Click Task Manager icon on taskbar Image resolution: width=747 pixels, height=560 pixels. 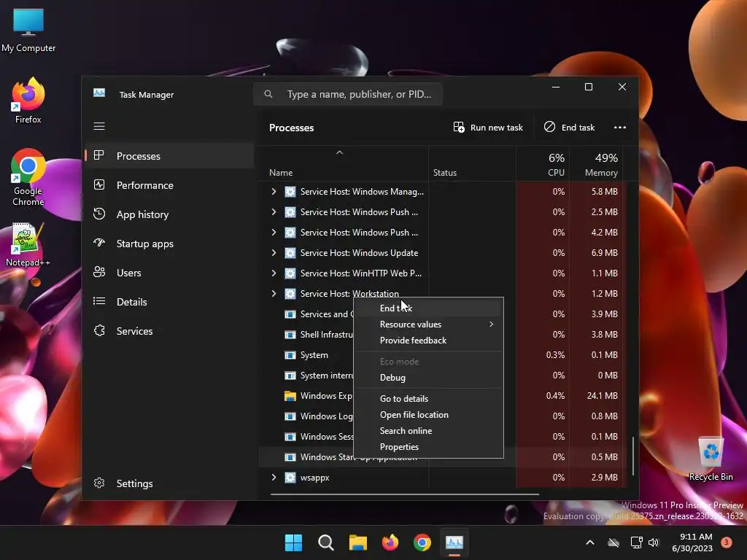click(x=454, y=542)
